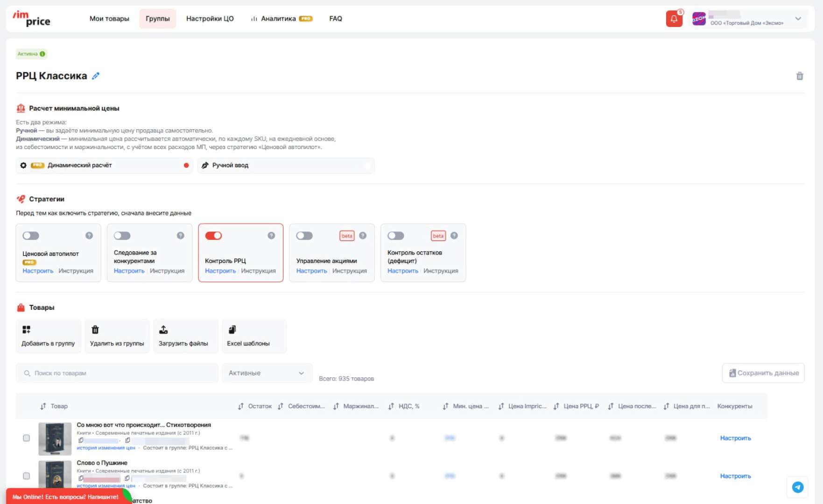Click Добавить в группу button
This screenshot has width=823, height=504.
(x=48, y=336)
